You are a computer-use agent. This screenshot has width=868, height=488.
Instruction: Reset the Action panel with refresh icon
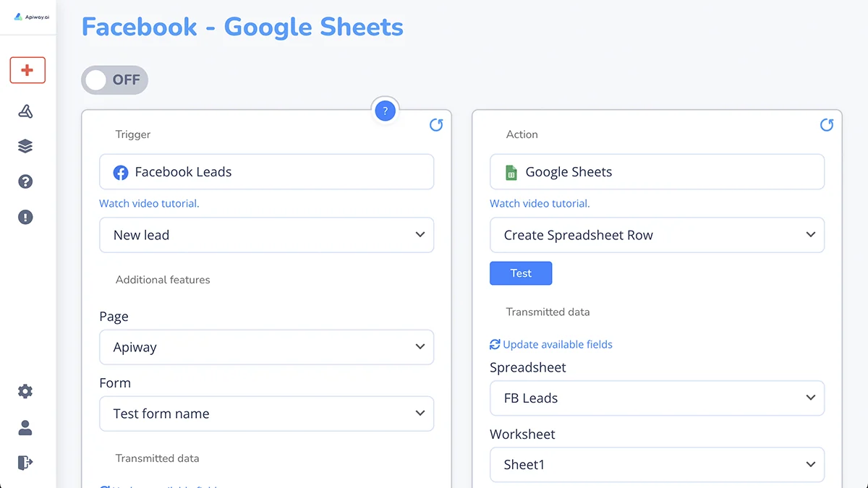pos(827,125)
